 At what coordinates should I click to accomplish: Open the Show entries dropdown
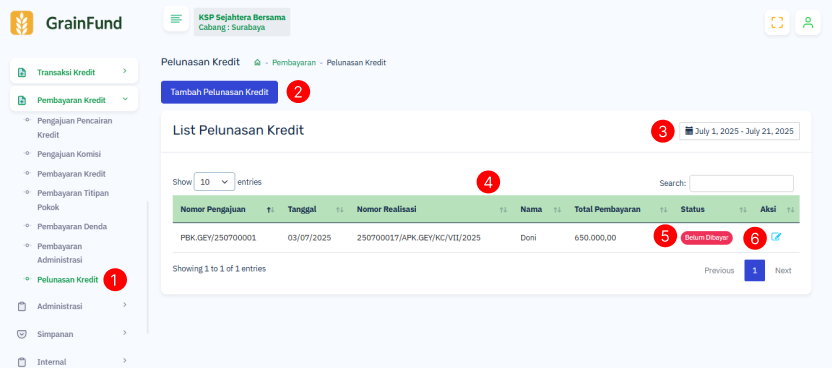point(214,181)
